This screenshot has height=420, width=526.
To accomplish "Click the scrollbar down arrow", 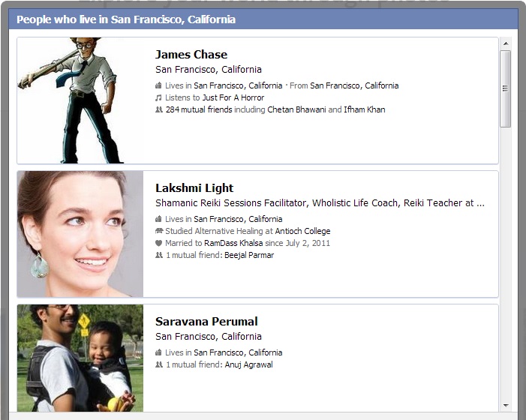I will click(x=506, y=406).
